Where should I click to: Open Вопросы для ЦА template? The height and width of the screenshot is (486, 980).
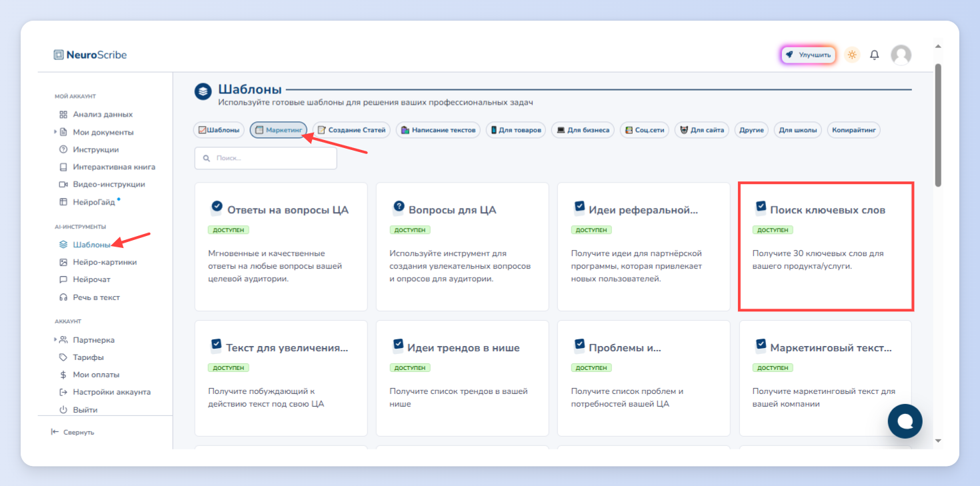462,247
